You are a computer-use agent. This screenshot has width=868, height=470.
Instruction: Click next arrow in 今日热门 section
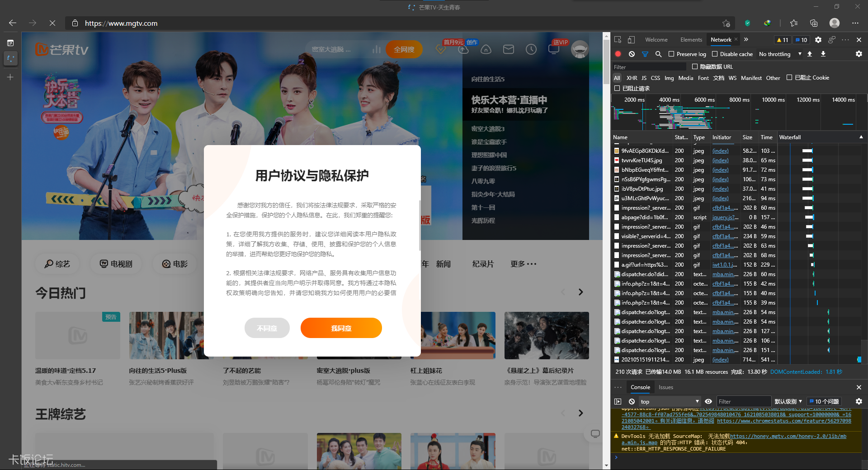click(580, 292)
